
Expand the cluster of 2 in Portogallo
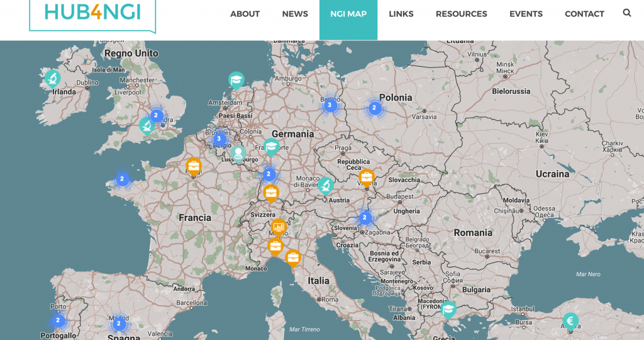pos(58,320)
